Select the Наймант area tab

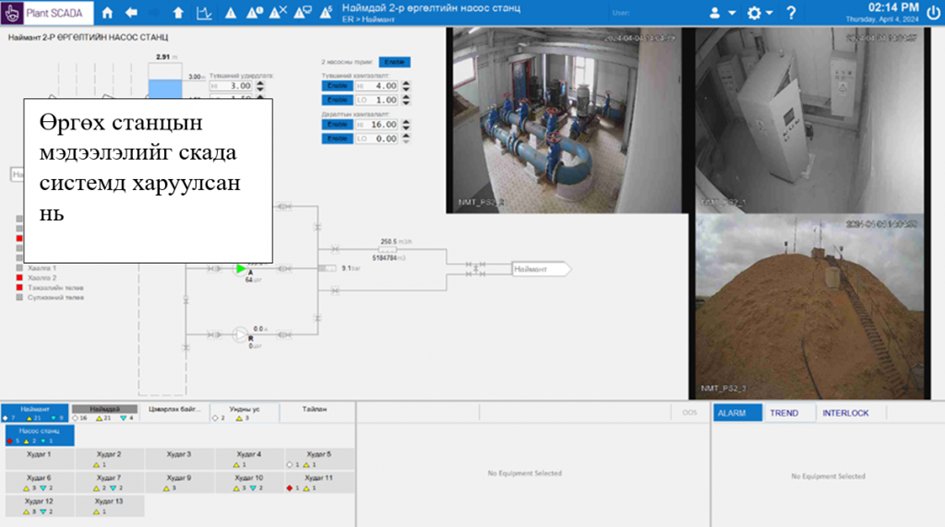(x=35, y=413)
